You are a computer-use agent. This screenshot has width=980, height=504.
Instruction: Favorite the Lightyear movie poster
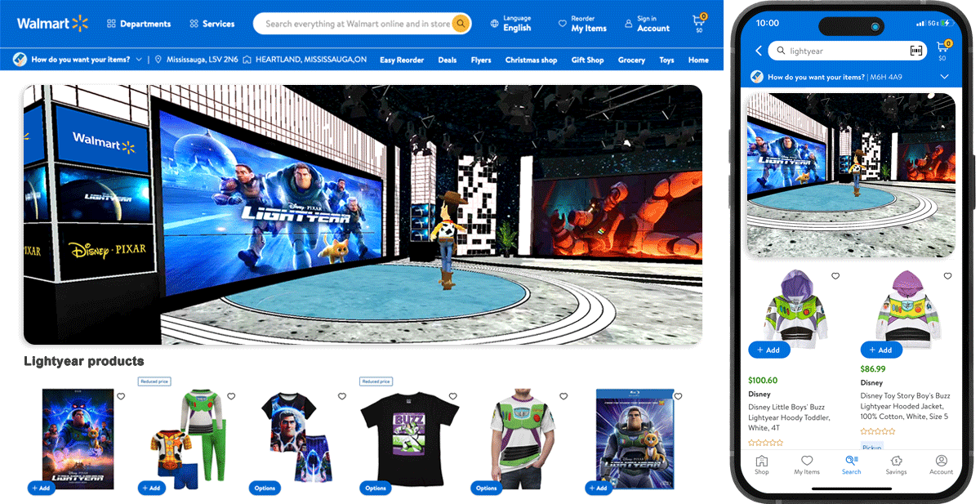121,396
